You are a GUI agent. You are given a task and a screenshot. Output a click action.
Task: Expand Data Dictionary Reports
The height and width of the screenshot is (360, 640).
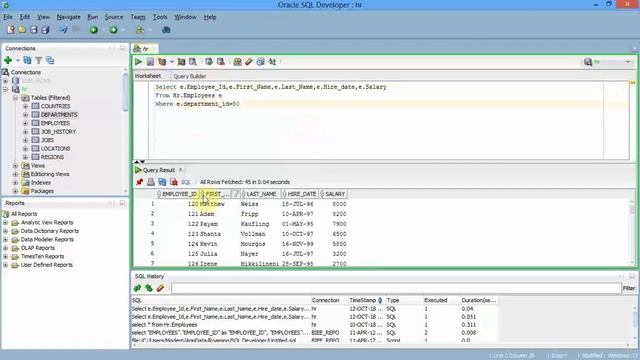pyautogui.click(x=5, y=231)
